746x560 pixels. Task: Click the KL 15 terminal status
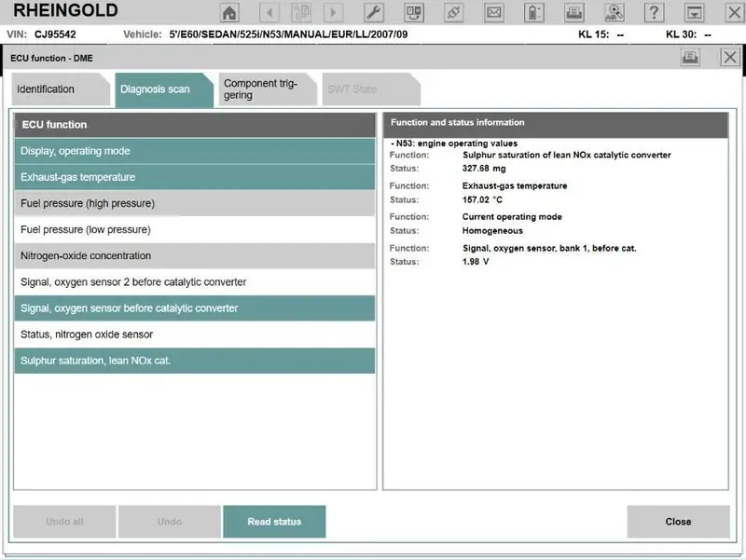pos(601,34)
